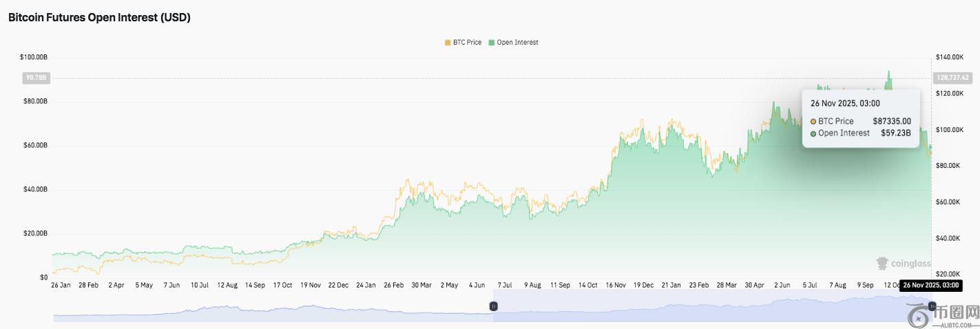Toggle BTC Price series in legend
The width and height of the screenshot is (980, 329).
[x=467, y=43]
